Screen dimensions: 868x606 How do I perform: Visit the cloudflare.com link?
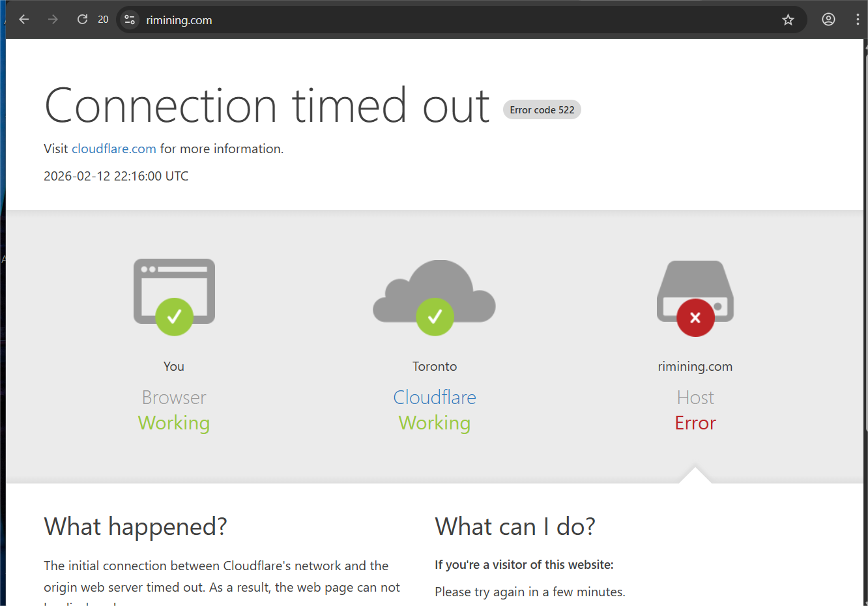[x=114, y=149]
